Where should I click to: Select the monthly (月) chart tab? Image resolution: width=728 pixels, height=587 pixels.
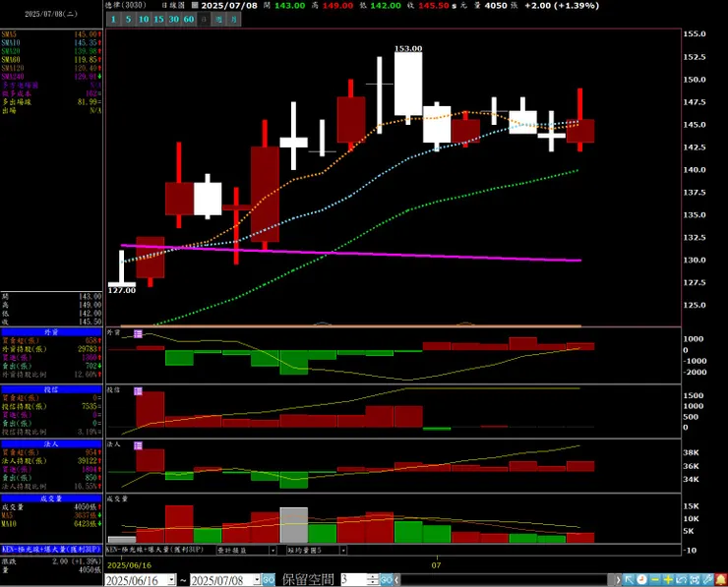pyautogui.click(x=234, y=20)
